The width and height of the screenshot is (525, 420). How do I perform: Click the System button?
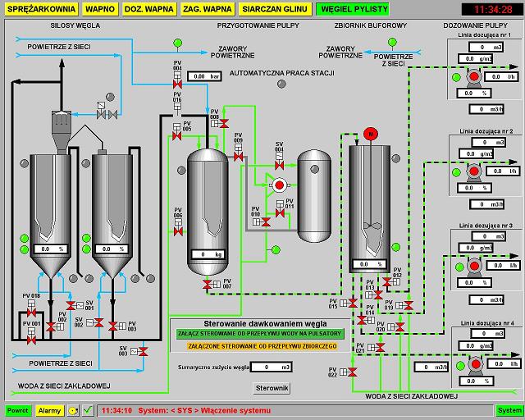[x=509, y=410]
